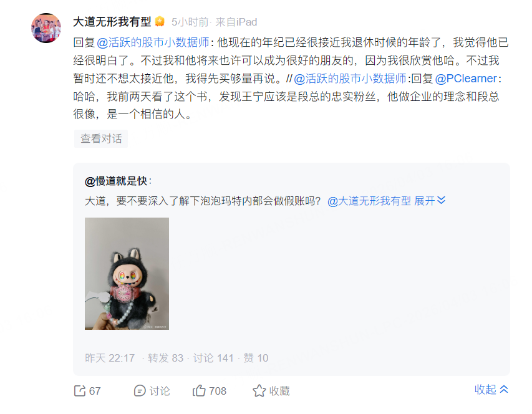Collapse the post with 收起 chevron
Screen dimensions: 532x414
pyautogui.click(x=491, y=390)
